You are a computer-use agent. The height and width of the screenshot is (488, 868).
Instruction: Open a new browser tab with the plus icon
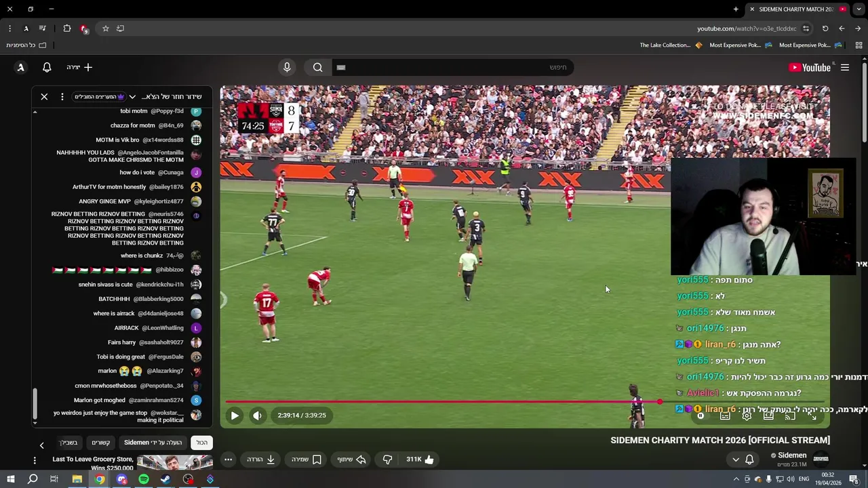[x=736, y=9]
